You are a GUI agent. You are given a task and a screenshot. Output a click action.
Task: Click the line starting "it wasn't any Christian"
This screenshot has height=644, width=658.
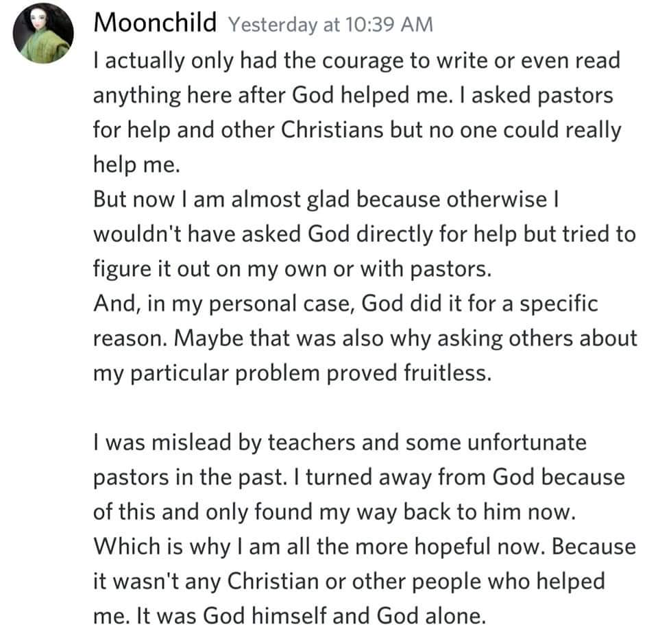click(349, 582)
